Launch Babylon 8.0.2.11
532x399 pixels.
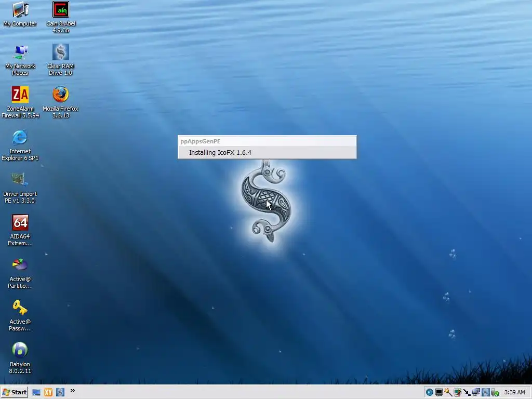point(20,358)
